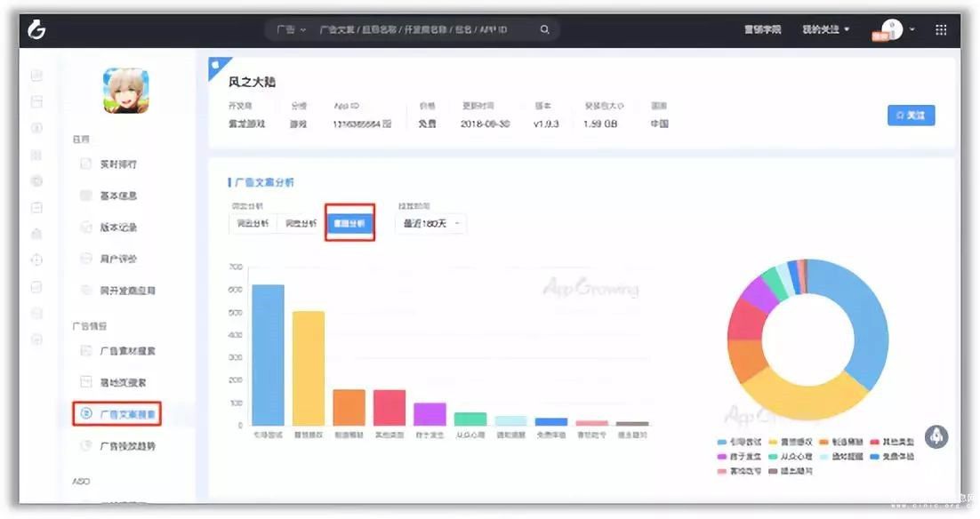Click the rocket back-to-top button
The height and width of the screenshot is (519, 980).
click(936, 436)
